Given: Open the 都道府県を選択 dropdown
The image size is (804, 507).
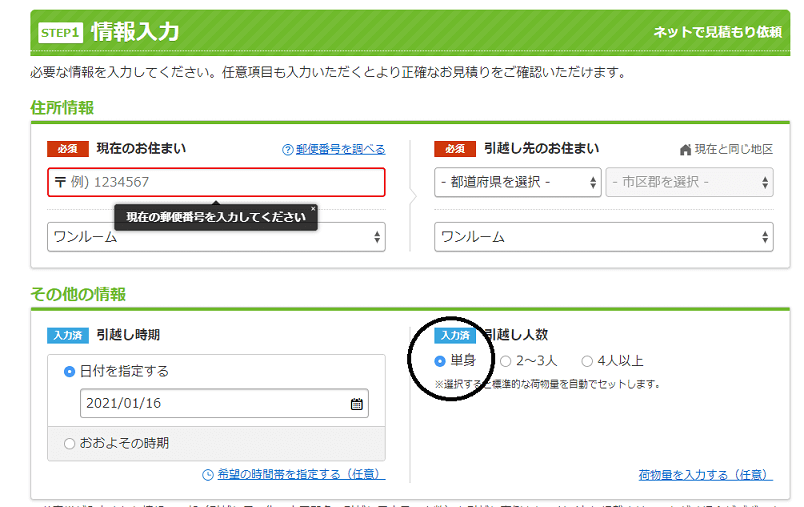Looking at the screenshot, I should 517,183.
